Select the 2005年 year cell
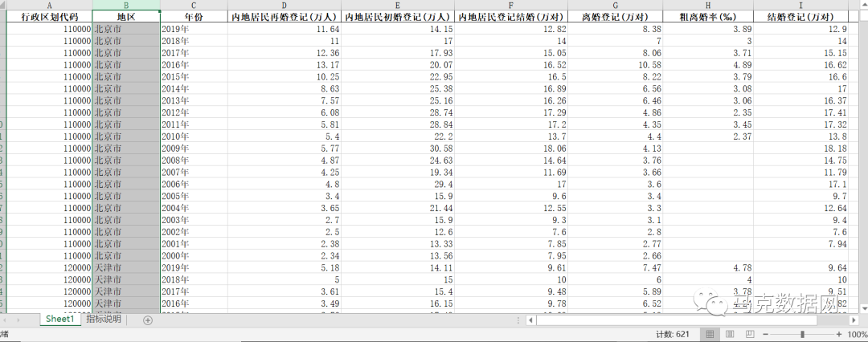 pos(194,196)
